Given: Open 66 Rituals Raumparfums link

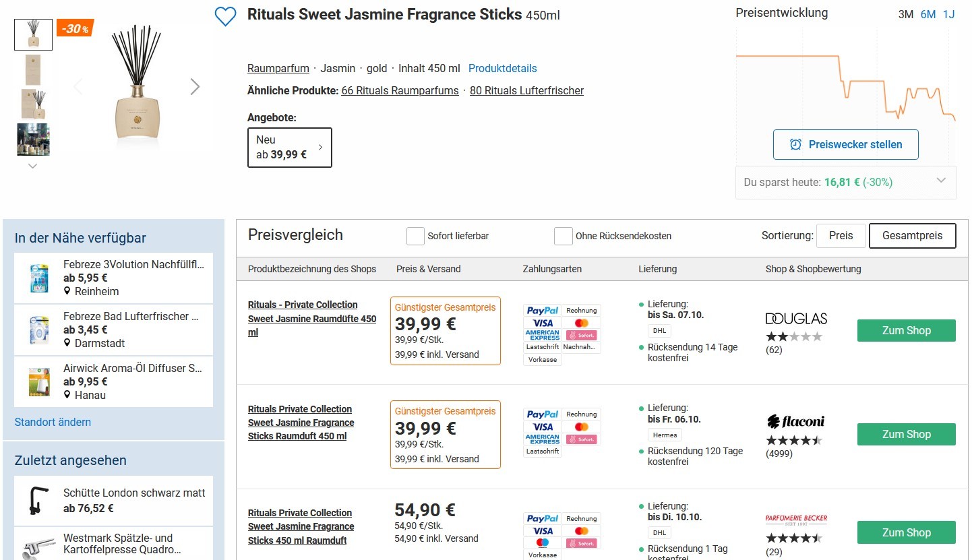Looking at the screenshot, I should click(x=400, y=90).
